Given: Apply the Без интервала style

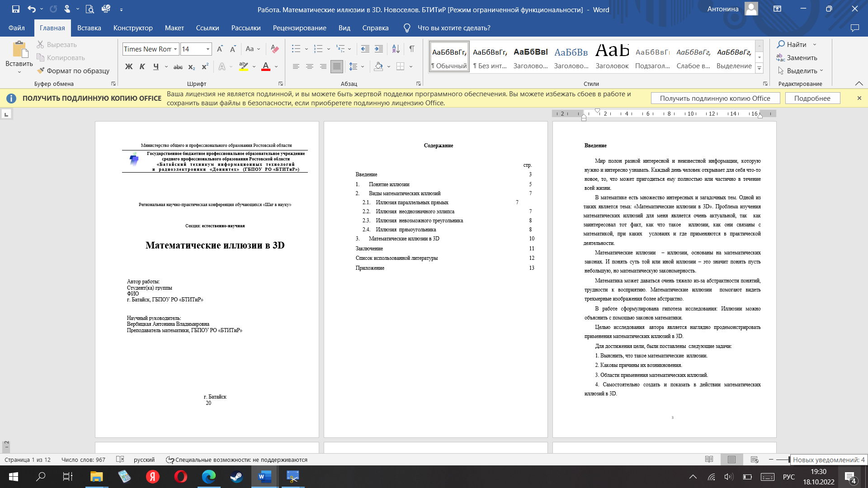Looking at the screenshot, I should coord(490,57).
